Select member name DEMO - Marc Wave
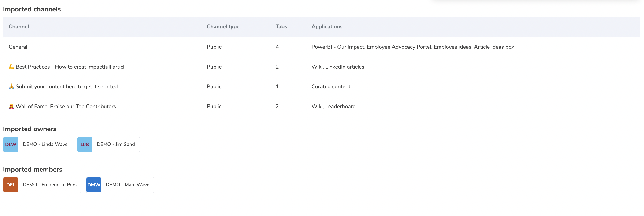The image size is (644, 216). (x=127, y=185)
